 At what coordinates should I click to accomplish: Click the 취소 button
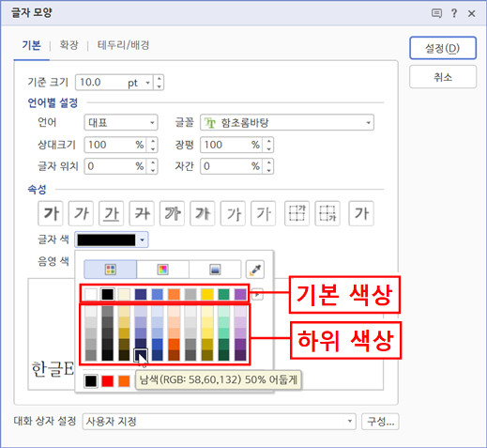443,77
